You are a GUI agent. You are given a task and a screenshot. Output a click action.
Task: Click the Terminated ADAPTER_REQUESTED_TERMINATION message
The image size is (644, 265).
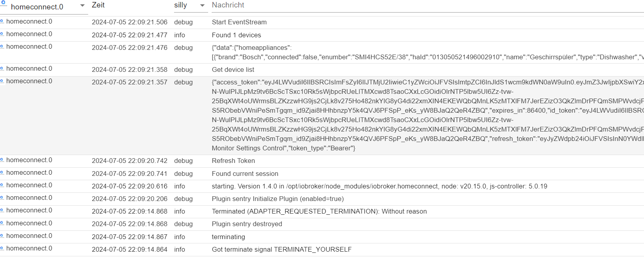click(319, 211)
